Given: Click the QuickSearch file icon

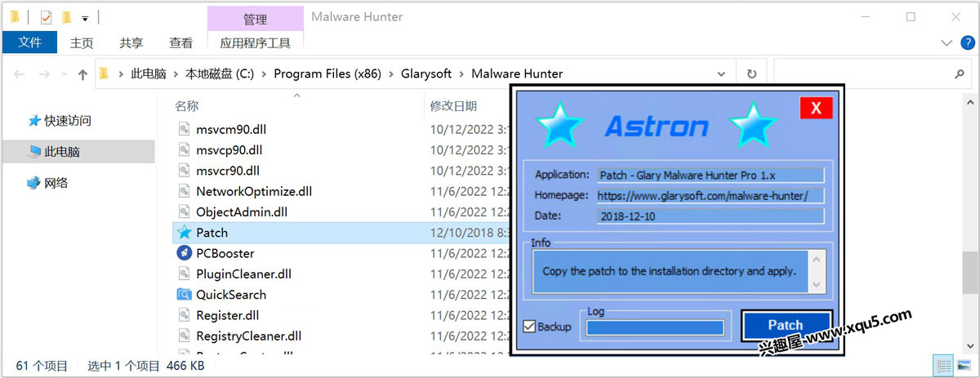Looking at the screenshot, I should 184,295.
